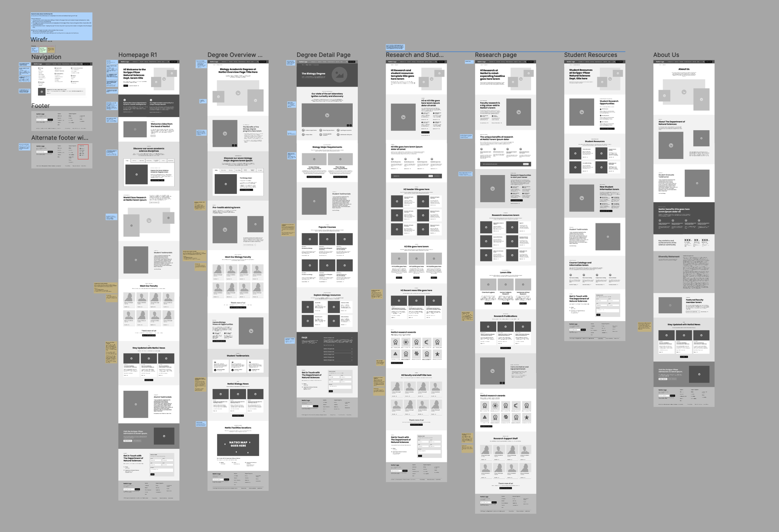Select the Degree Detail Page frame title
779x532 pixels.
[323, 55]
